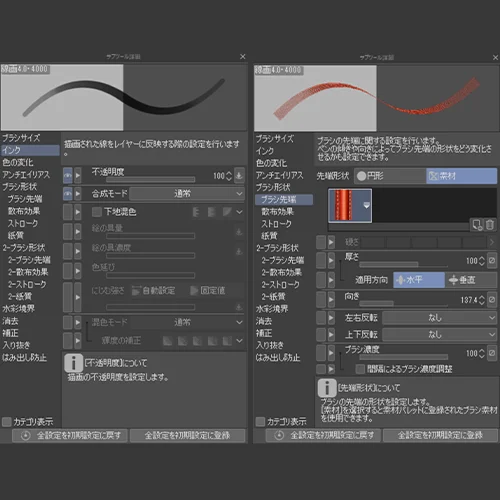Toggle カテゴリ表示 checkbox in the ink dialog

[7, 422]
